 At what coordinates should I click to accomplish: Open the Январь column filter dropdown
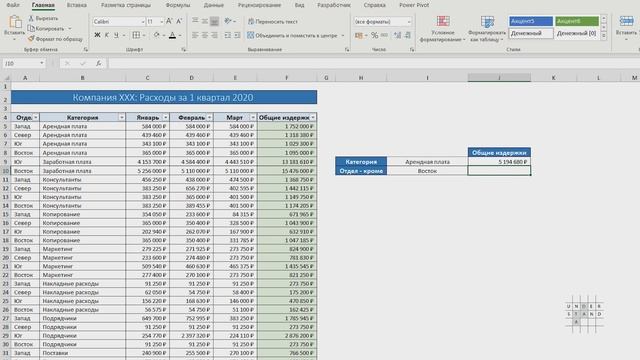(x=165, y=118)
